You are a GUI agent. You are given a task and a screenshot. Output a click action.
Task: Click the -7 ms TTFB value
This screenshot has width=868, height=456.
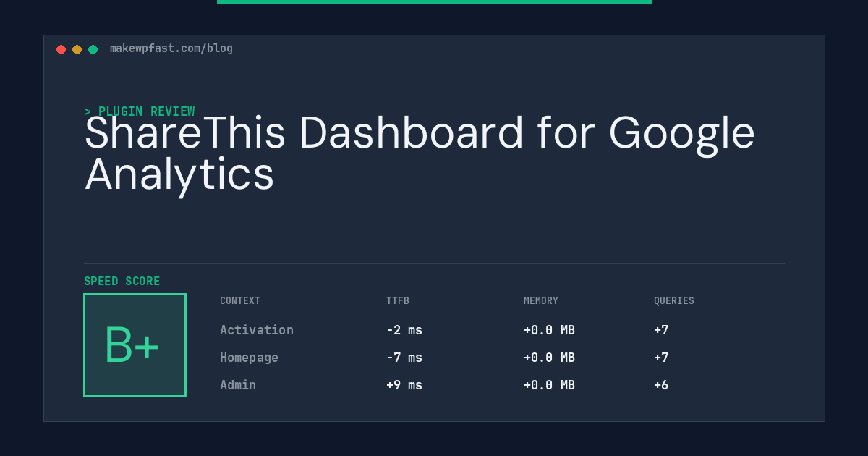[x=404, y=358]
